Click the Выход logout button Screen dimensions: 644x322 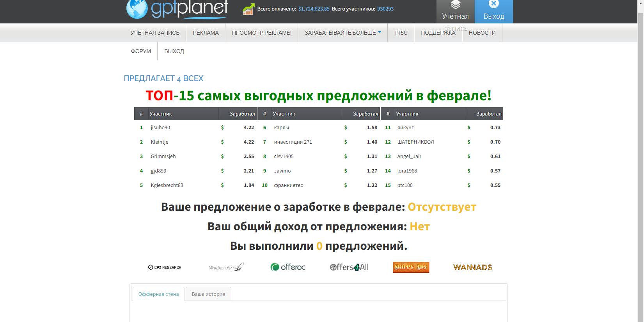[x=494, y=12]
